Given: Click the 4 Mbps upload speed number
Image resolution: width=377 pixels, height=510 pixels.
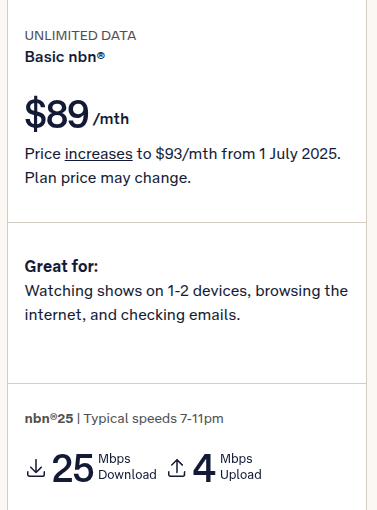Looking at the screenshot, I should click(203, 468).
